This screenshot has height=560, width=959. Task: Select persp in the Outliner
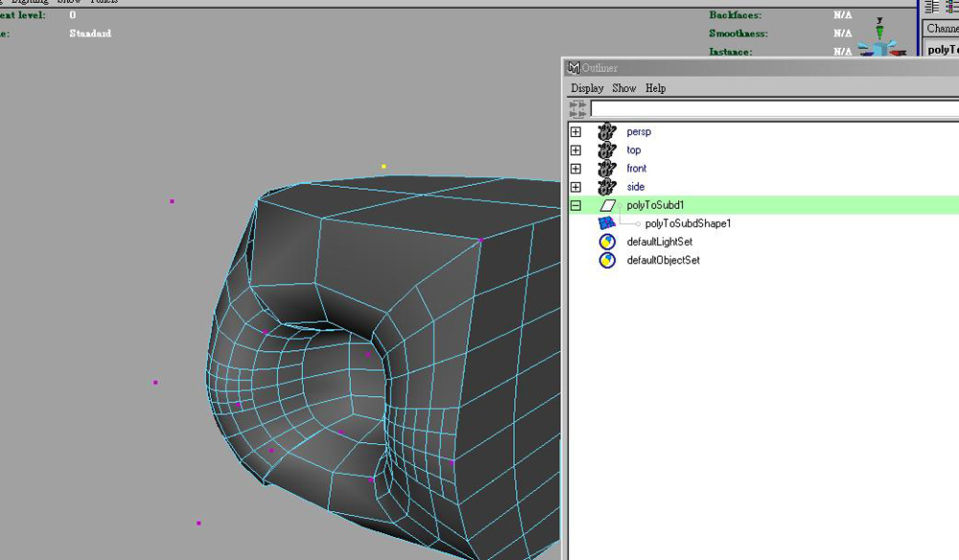click(x=639, y=132)
